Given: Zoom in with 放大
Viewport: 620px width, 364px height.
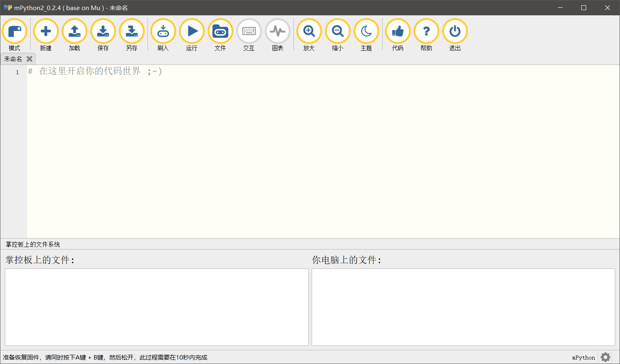Looking at the screenshot, I should click(x=309, y=35).
